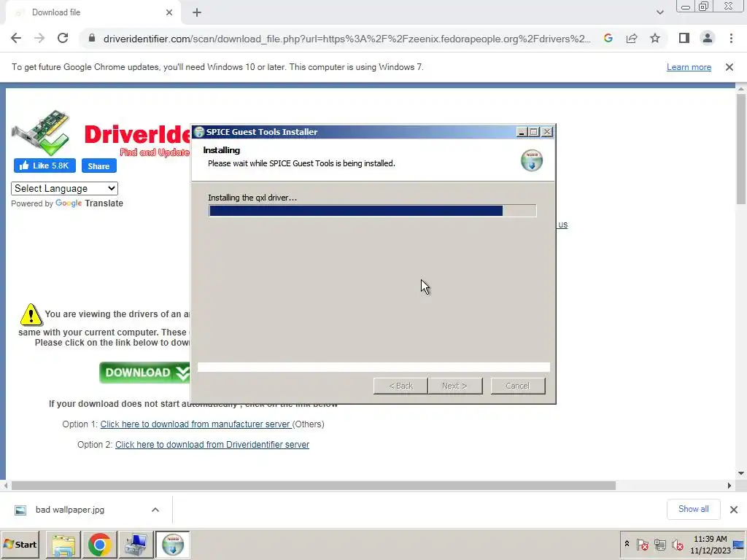The image size is (747, 560).
Task: Expand bad wallpaper.jpg download options chevron
Action: coord(155,510)
